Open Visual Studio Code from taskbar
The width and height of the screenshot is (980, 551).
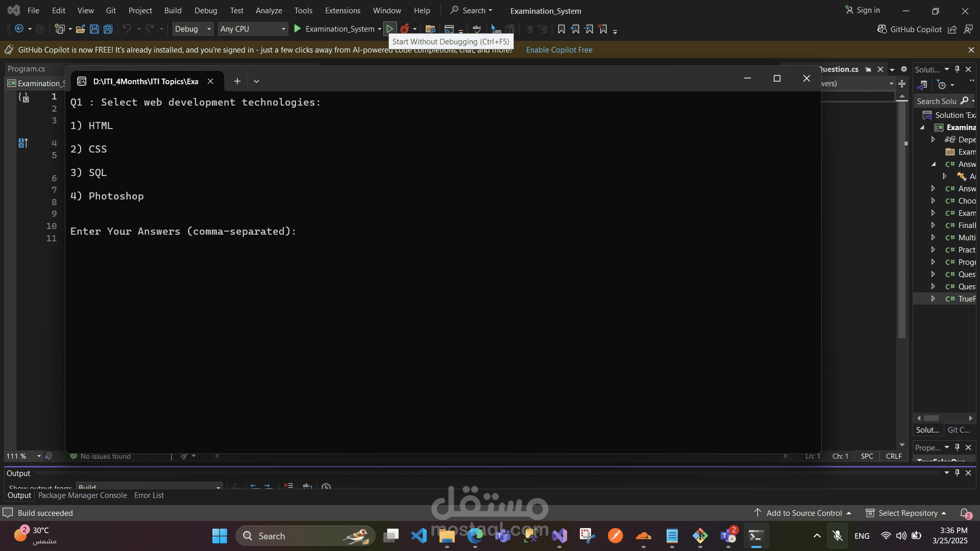tap(419, 536)
